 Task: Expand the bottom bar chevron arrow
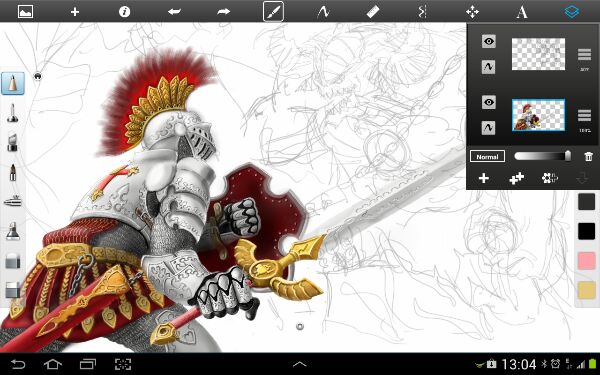point(300,364)
